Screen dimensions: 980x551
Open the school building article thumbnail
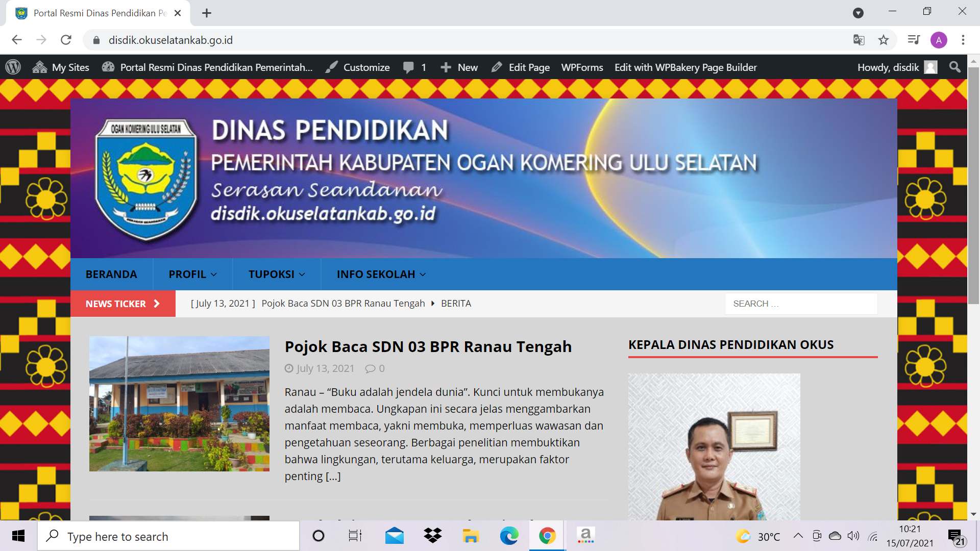[179, 404]
